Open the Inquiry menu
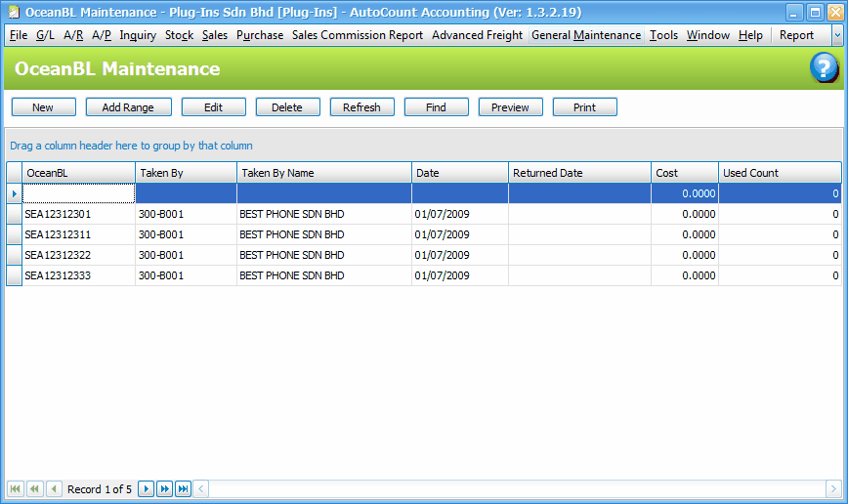This screenshot has width=848, height=504. pos(138,35)
